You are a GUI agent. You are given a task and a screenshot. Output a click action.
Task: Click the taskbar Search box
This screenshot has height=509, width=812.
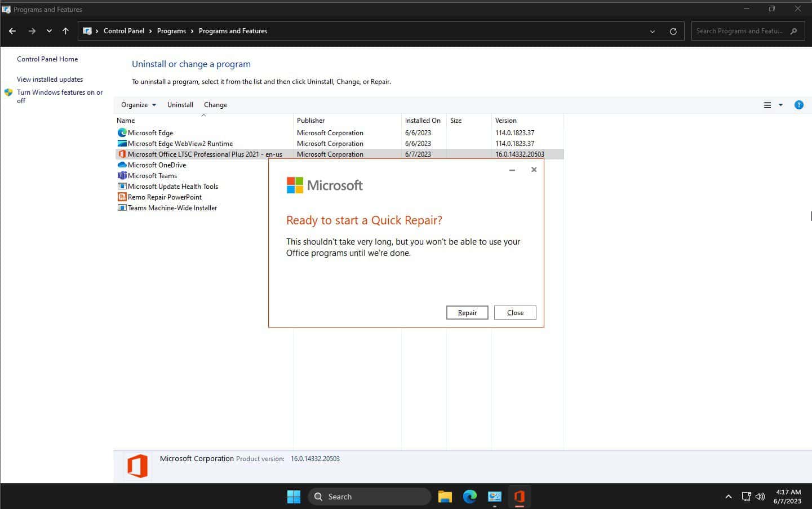370,497
